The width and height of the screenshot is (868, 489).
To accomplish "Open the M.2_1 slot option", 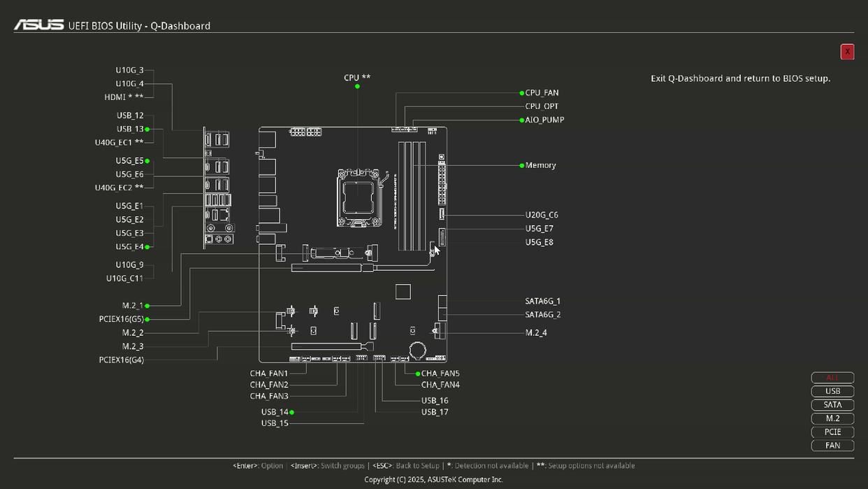I will click(133, 306).
